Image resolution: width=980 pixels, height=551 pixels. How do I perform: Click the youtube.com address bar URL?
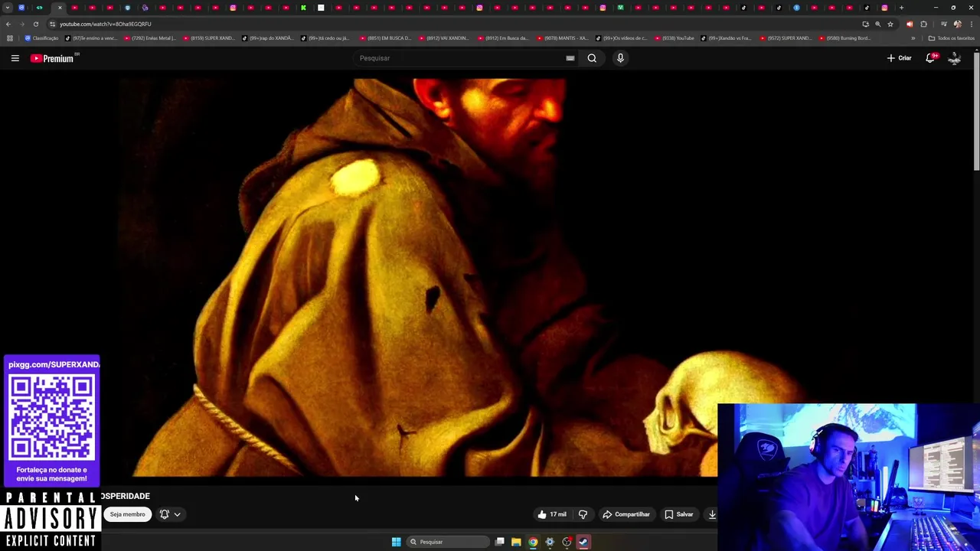click(x=106, y=24)
